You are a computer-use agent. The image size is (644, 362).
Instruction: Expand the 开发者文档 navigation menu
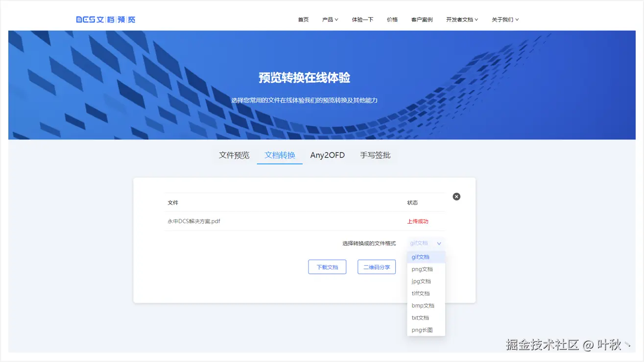pos(462,19)
